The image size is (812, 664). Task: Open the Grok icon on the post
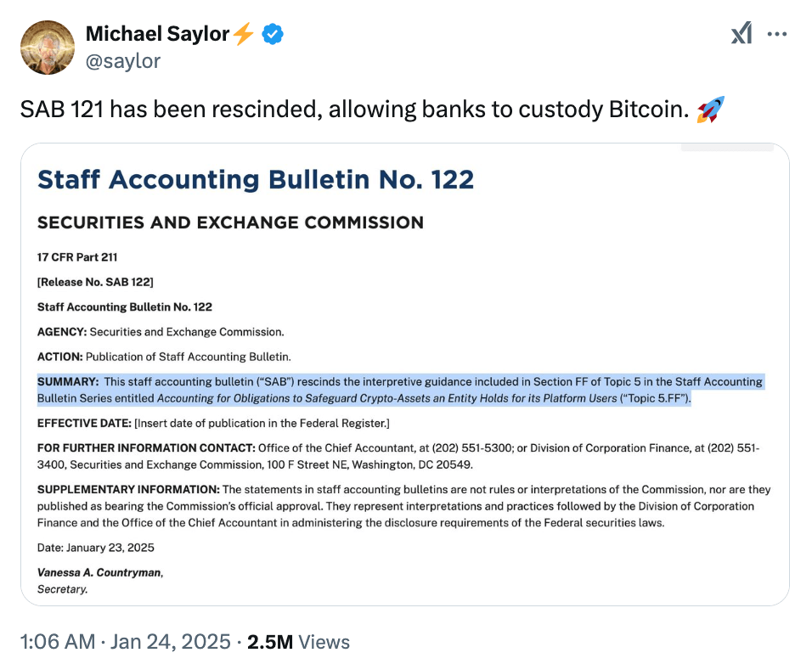tap(742, 34)
